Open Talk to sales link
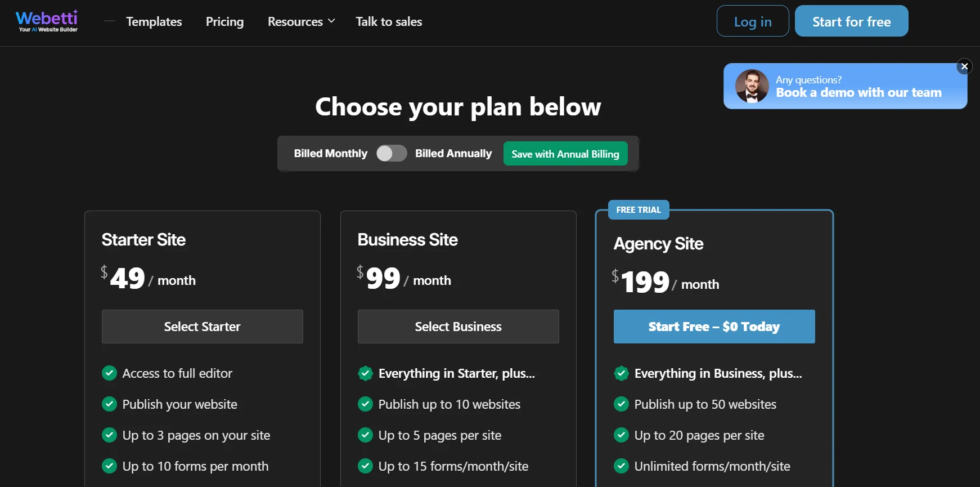Screen dimensions: 980x487 click(389, 21)
